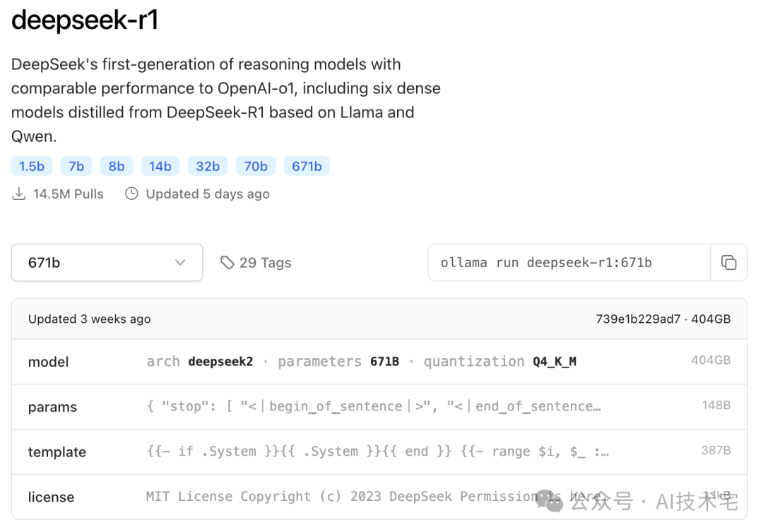
Task: Open the 671b version dropdown
Action: tap(107, 262)
